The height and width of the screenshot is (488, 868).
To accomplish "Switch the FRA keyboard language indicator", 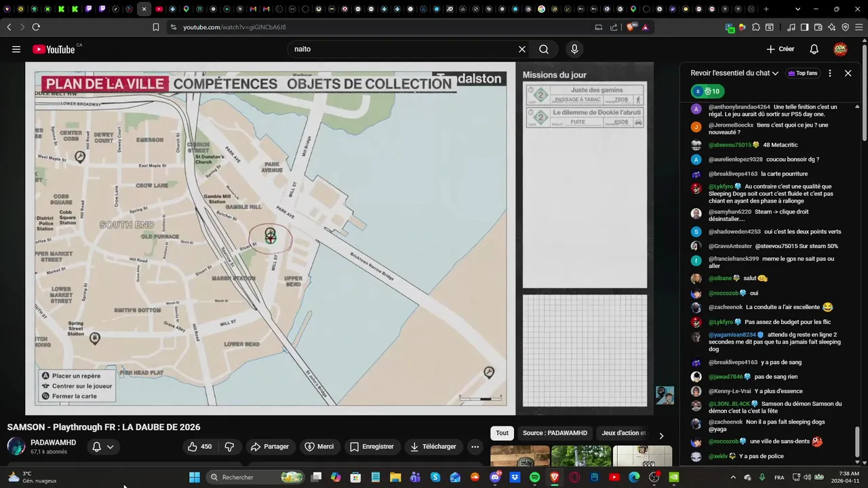I will pos(779,477).
